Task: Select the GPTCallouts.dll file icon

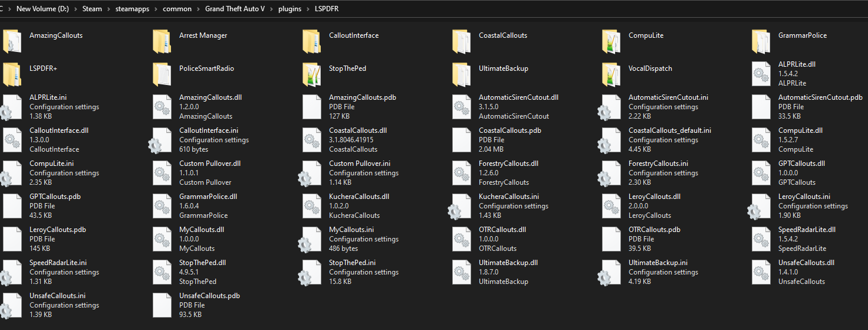Action: (761, 173)
